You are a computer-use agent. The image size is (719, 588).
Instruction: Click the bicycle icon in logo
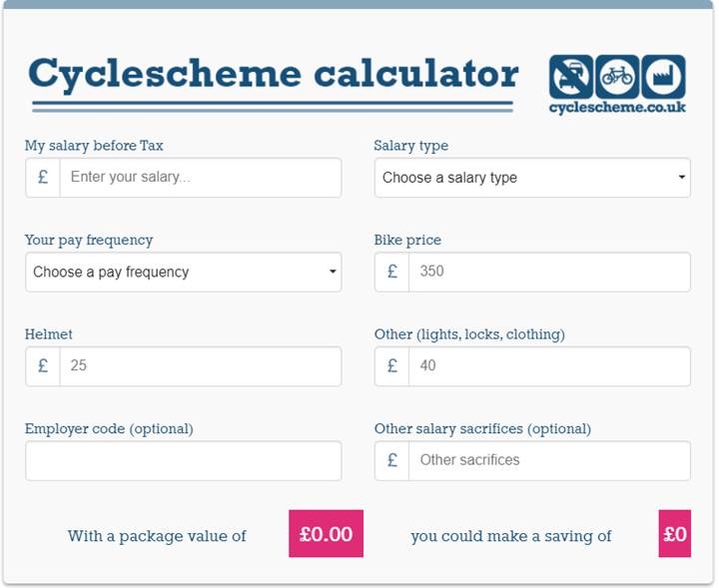click(x=617, y=76)
